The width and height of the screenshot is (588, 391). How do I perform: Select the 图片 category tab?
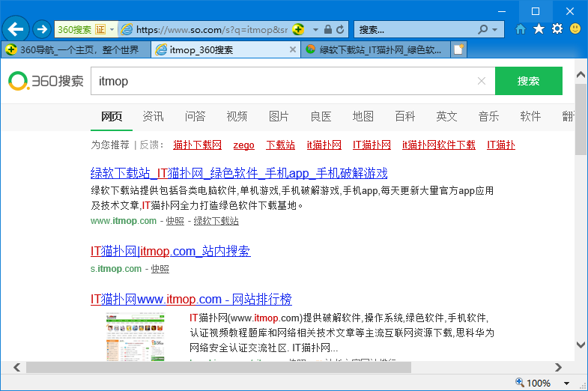point(279,117)
